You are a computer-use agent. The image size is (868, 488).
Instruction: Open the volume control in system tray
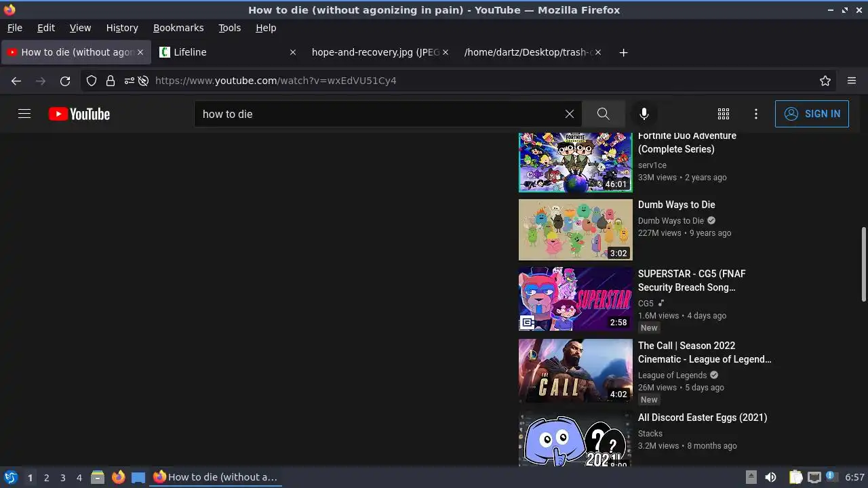pos(770,477)
